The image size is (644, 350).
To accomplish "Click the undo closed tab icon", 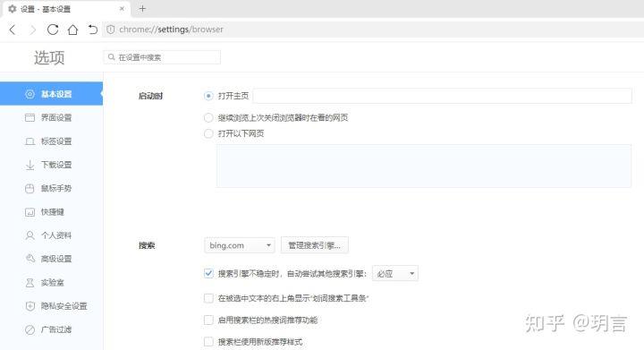I will [93, 30].
